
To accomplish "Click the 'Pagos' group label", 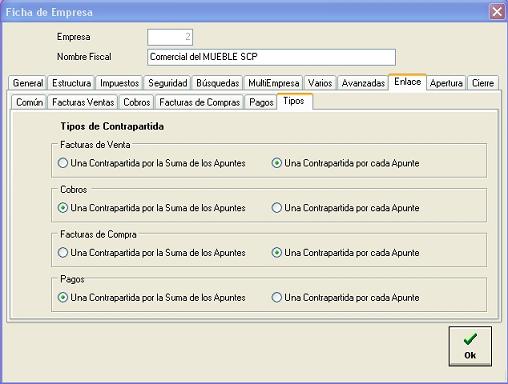I will [72, 279].
